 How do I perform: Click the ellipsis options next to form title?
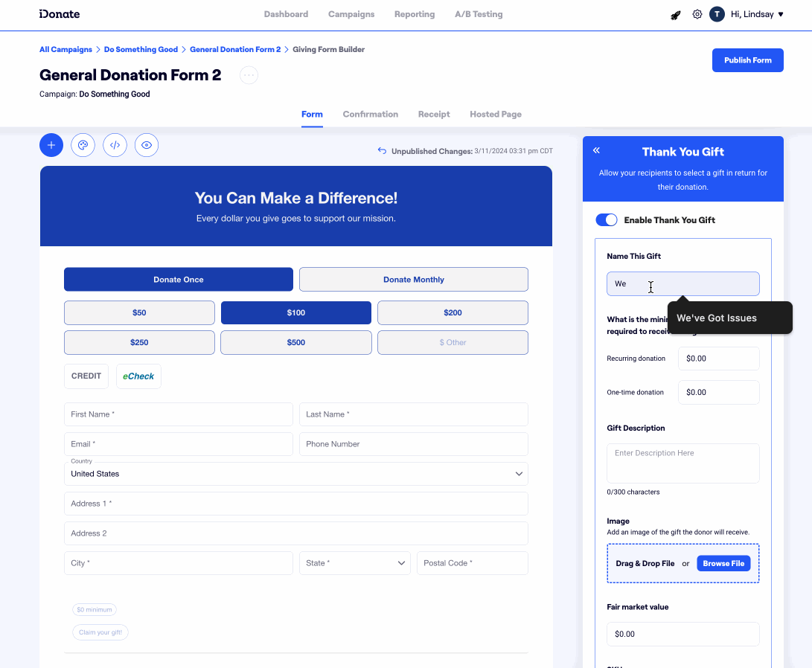[x=249, y=75]
